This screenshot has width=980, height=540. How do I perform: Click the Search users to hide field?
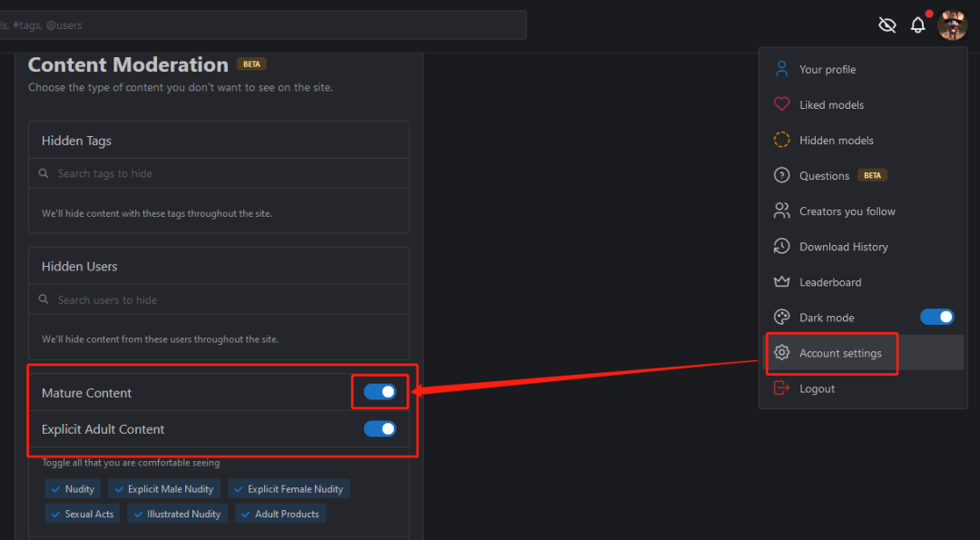click(219, 300)
